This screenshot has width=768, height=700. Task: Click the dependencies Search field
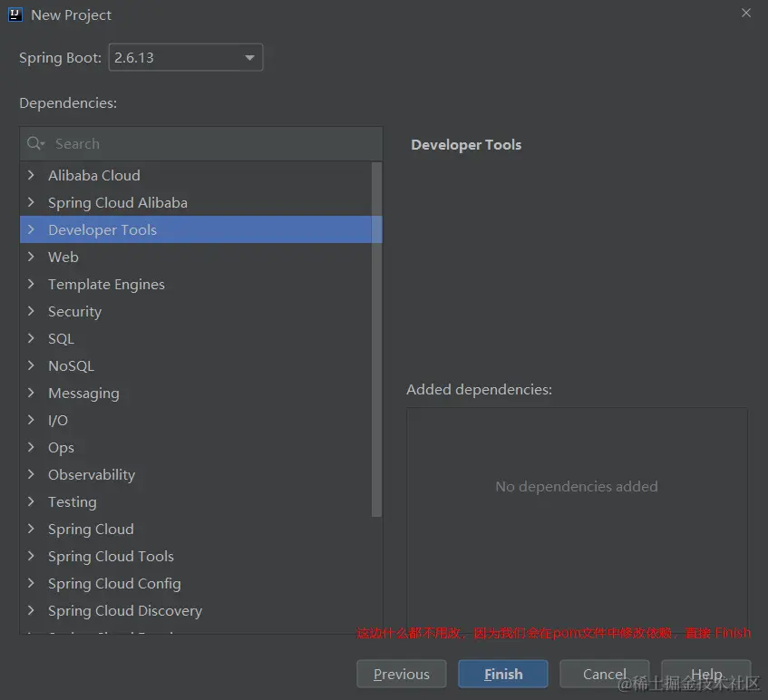coord(201,143)
